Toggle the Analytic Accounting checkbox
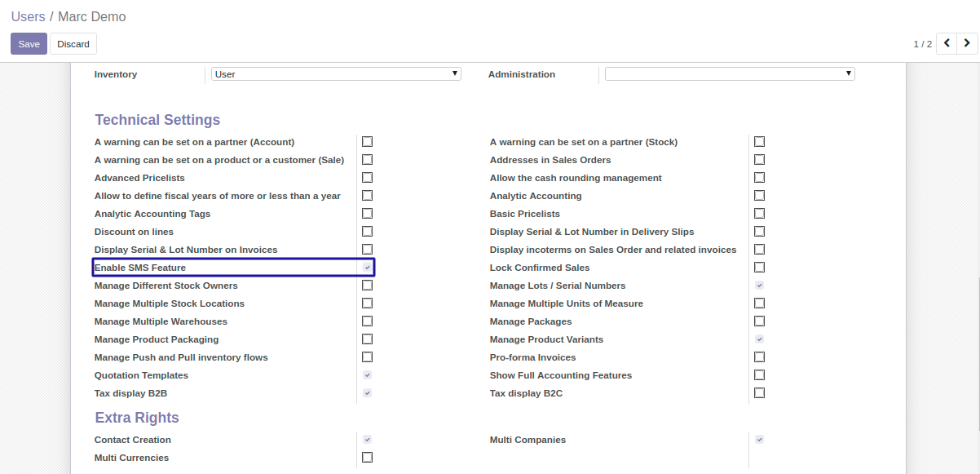This screenshot has height=474, width=980. pos(759,196)
